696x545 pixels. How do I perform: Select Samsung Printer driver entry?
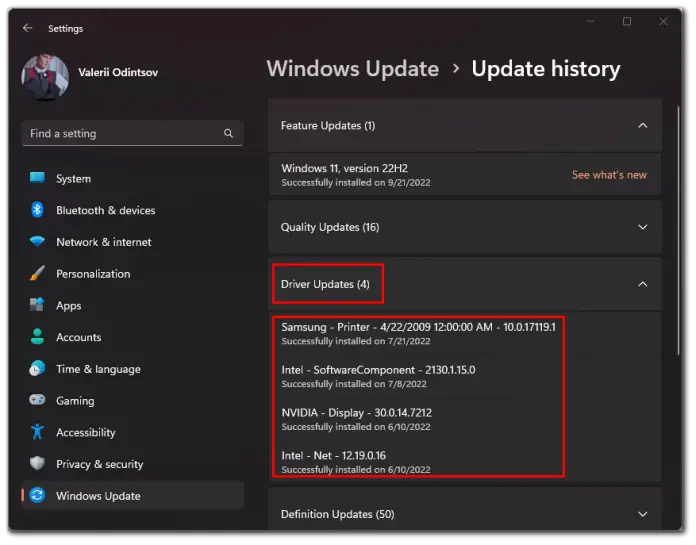tap(418, 333)
